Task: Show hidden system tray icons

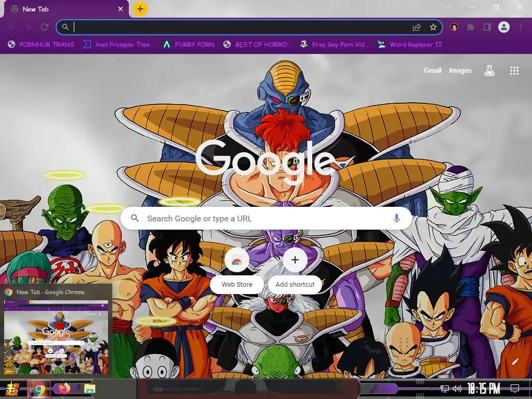Action: click(x=432, y=389)
